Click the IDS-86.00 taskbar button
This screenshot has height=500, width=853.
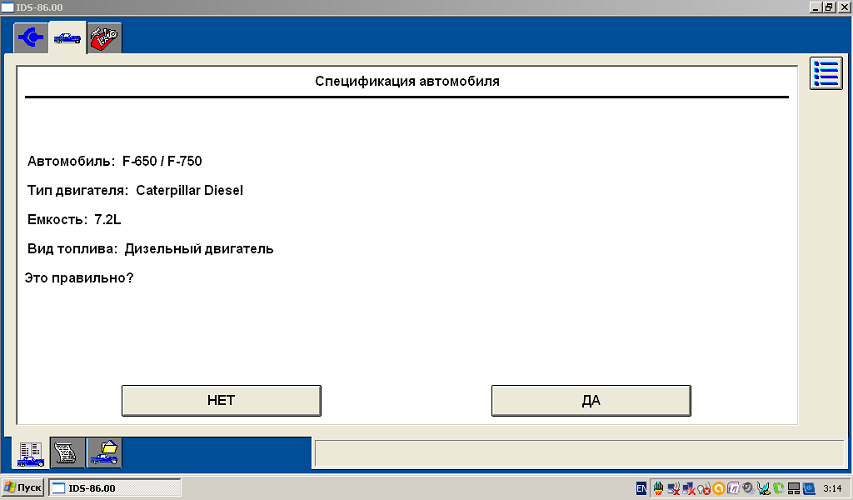114,488
